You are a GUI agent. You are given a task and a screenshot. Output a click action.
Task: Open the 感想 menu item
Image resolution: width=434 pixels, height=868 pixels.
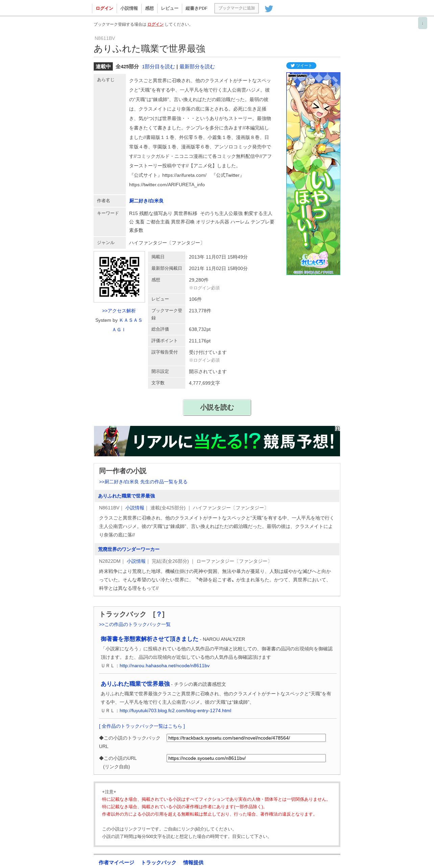point(149,8)
